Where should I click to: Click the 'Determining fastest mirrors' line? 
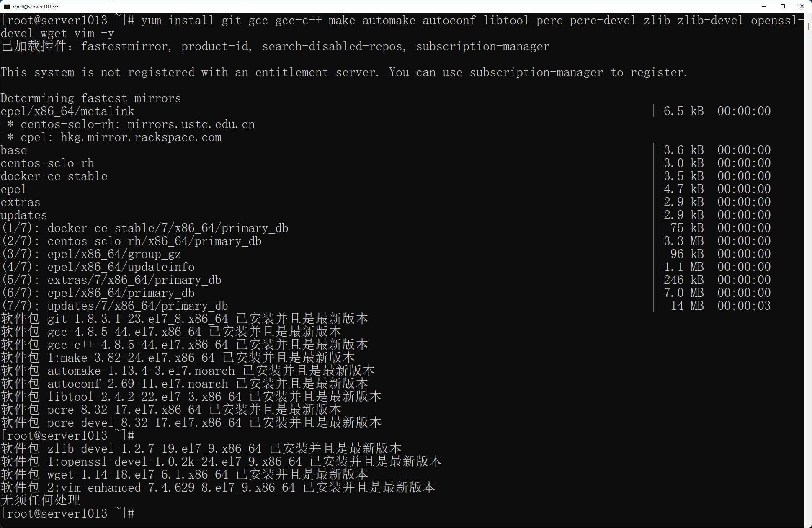coord(91,98)
